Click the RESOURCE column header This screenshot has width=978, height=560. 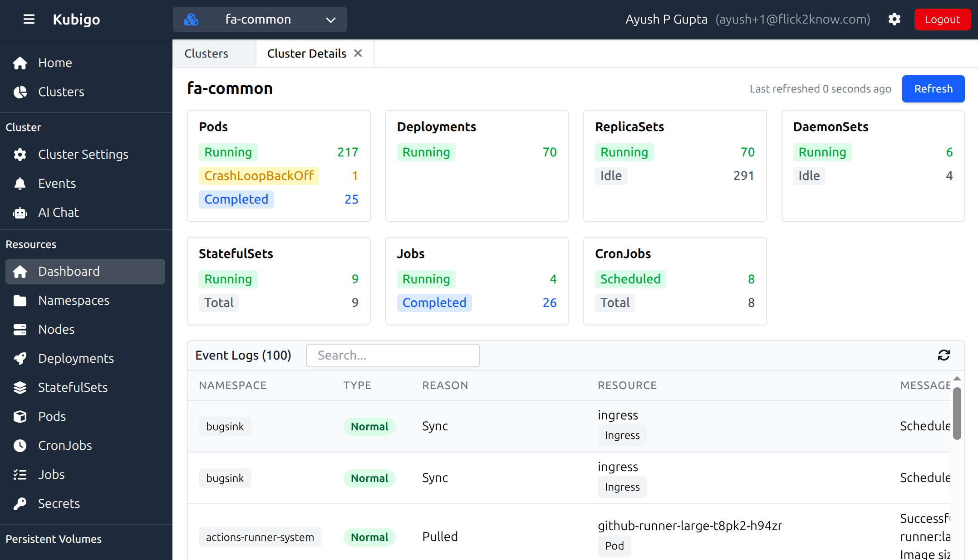[x=627, y=385]
